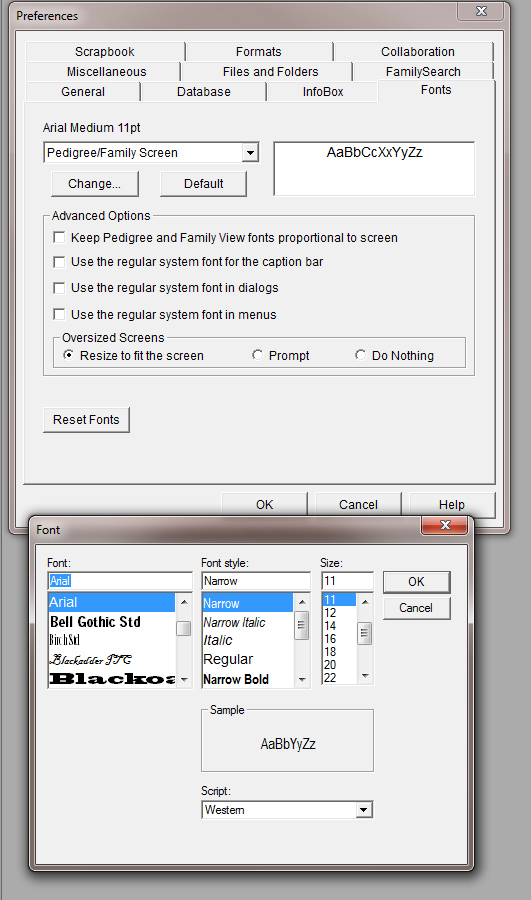Select Narrow in font style list
Screen dimensions: 531x900
248,603
